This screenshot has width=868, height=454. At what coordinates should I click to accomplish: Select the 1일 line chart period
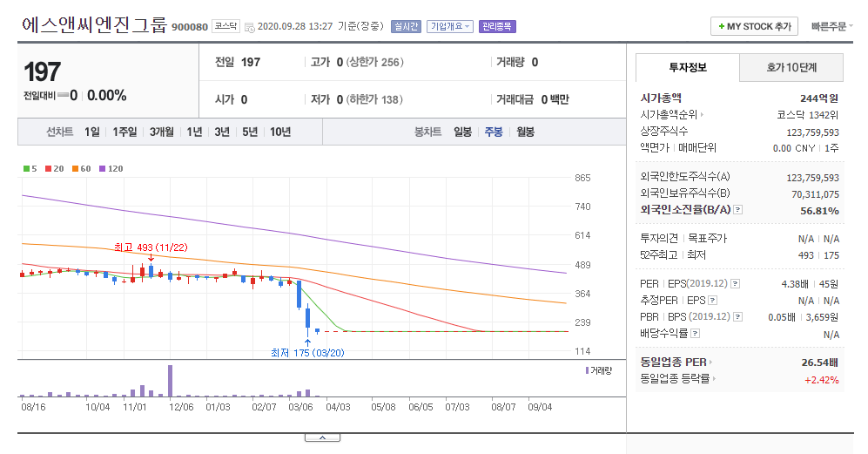pos(92,132)
